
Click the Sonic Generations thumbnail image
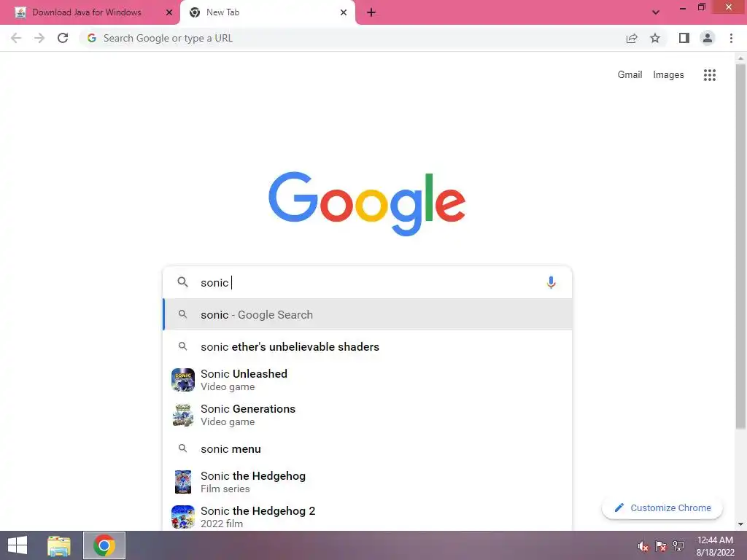point(183,415)
